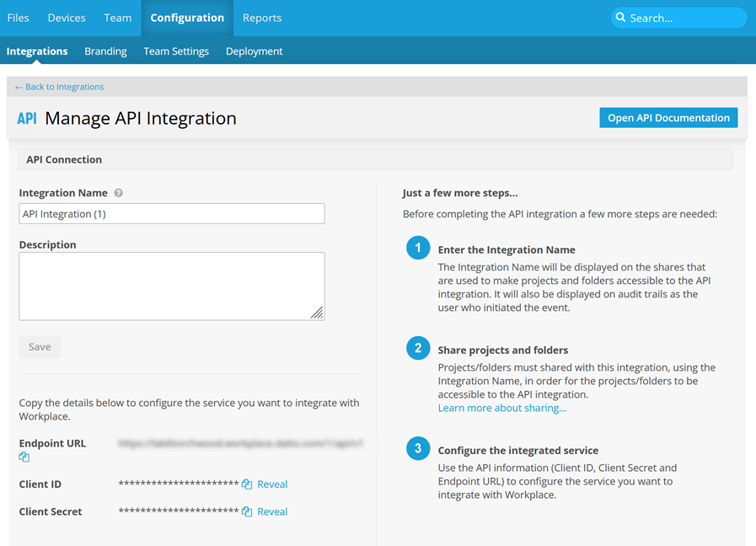This screenshot has height=546, width=756.
Task: Open the Team Settings sub-tab
Action: point(176,51)
